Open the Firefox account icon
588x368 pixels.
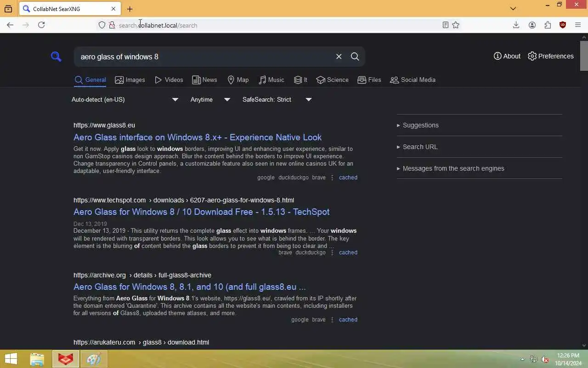(x=532, y=25)
